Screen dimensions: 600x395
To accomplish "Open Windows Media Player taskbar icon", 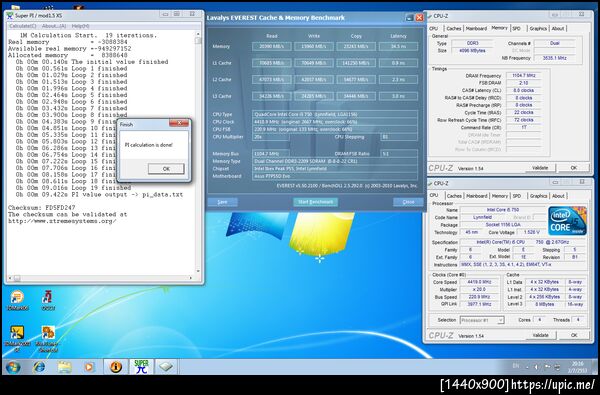I will pyautogui.click(x=88, y=367).
